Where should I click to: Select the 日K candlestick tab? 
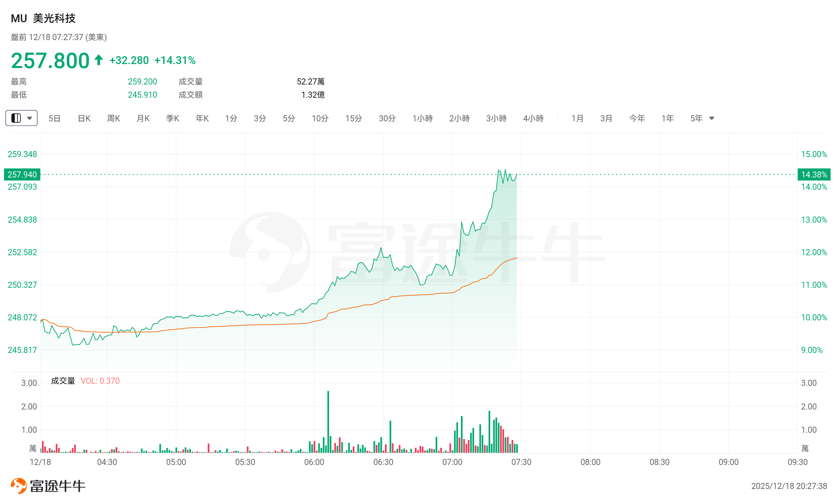84,118
